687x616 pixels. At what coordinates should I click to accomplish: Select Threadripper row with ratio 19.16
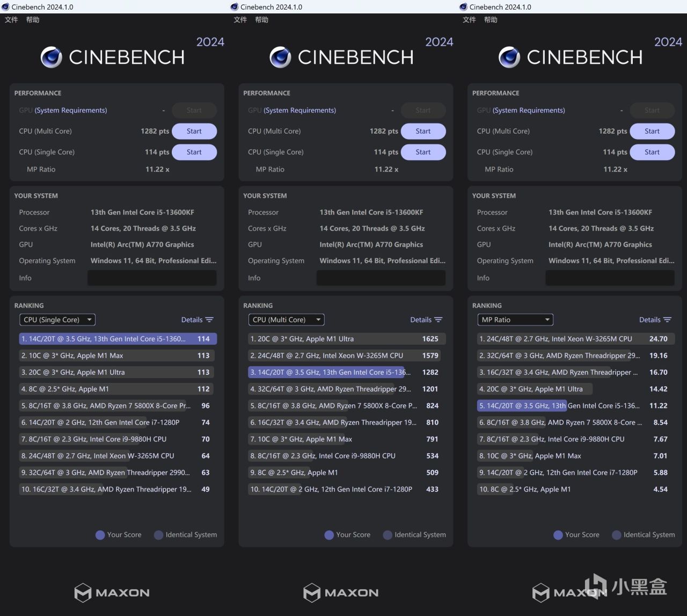(x=576, y=356)
